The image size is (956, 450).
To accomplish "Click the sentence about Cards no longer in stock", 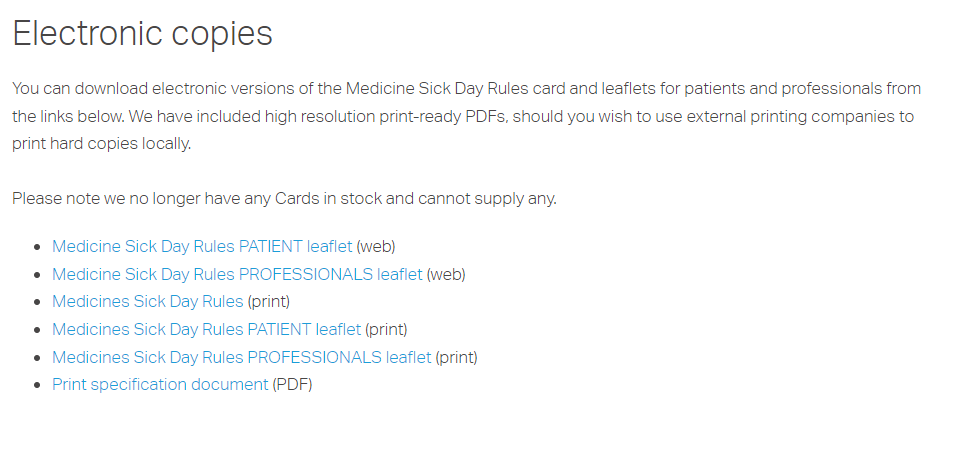I will click(x=284, y=199).
